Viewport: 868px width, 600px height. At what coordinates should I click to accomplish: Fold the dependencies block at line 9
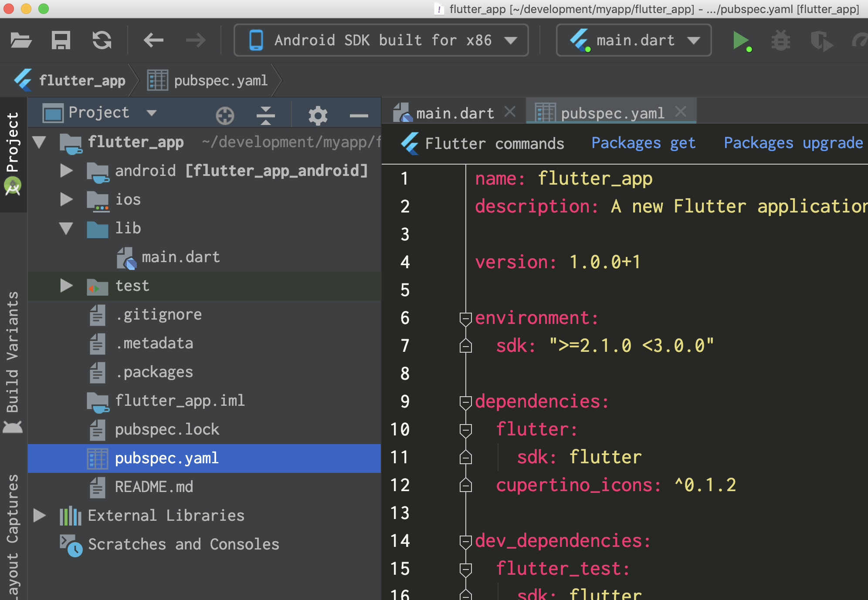pos(465,402)
